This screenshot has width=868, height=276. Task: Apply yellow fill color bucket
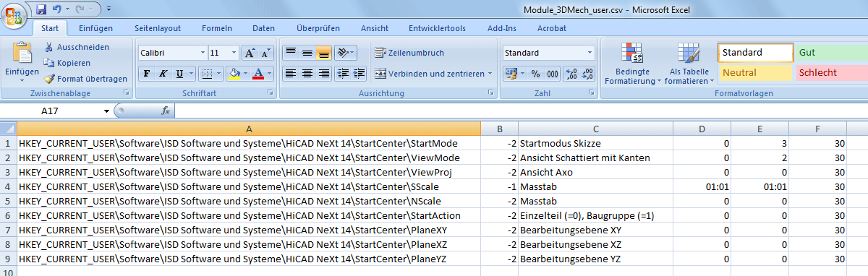[x=234, y=73]
